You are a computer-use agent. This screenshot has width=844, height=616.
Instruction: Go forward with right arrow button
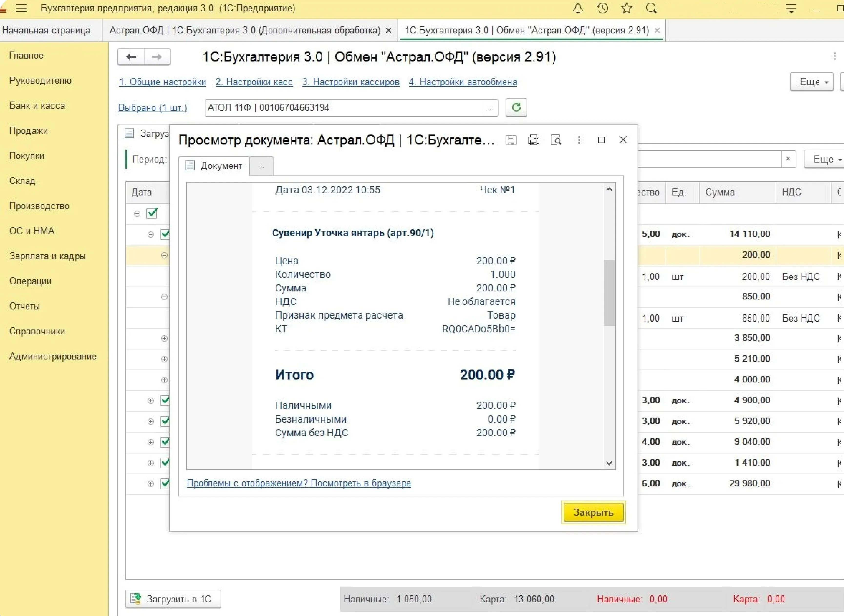[x=157, y=57]
